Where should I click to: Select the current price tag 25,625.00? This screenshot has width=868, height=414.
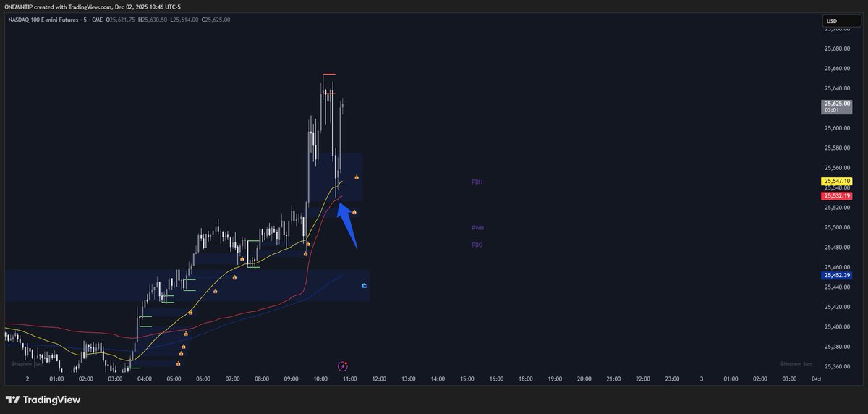coord(837,106)
